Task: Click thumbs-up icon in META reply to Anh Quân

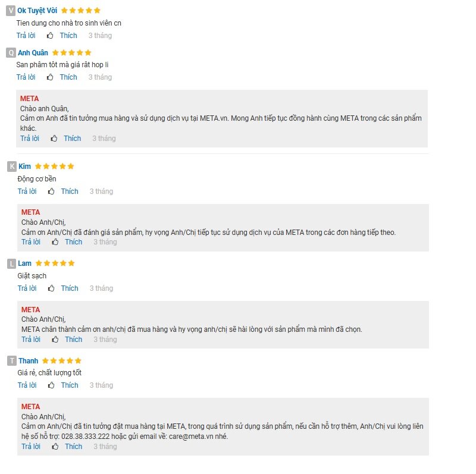Action: point(54,139)
